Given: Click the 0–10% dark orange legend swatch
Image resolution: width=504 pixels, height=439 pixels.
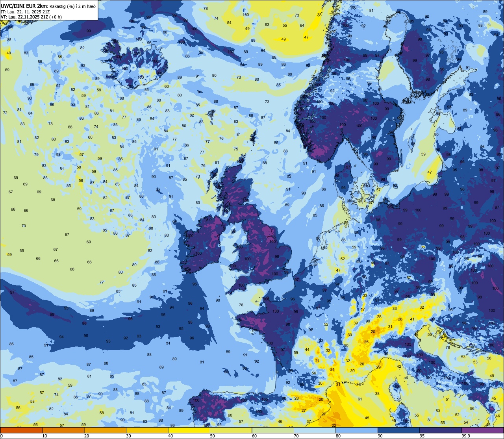Looking at the screenshot, I should point(21,430).
